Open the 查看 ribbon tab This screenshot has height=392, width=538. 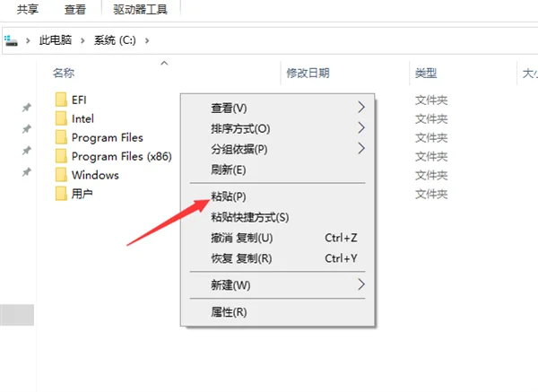pyautogui.click(x=75, y=9)
